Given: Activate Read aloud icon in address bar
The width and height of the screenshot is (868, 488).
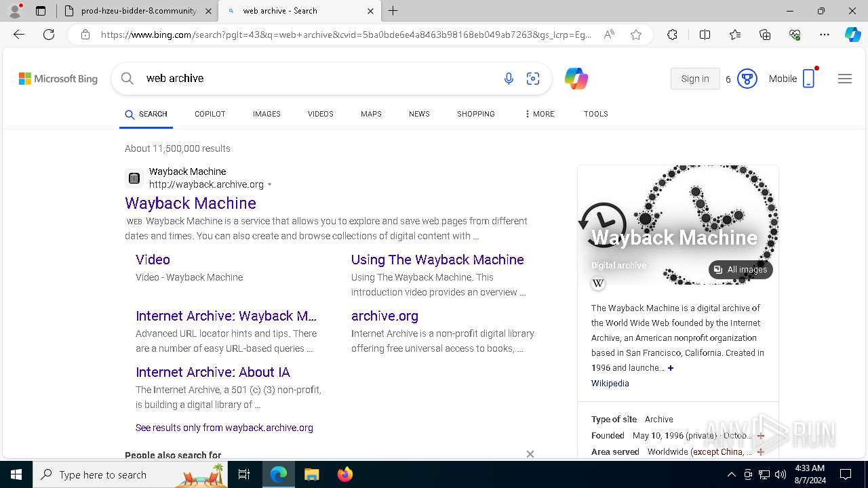Looking at the screenshot, I should point(609,35).
